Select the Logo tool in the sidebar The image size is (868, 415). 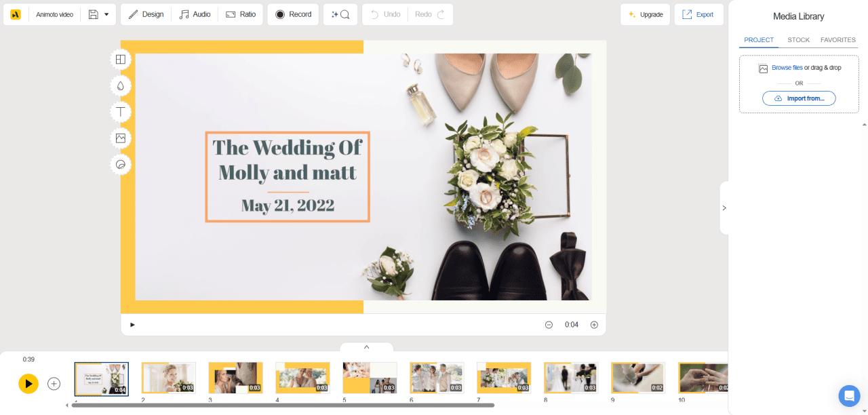coord(121,165)
